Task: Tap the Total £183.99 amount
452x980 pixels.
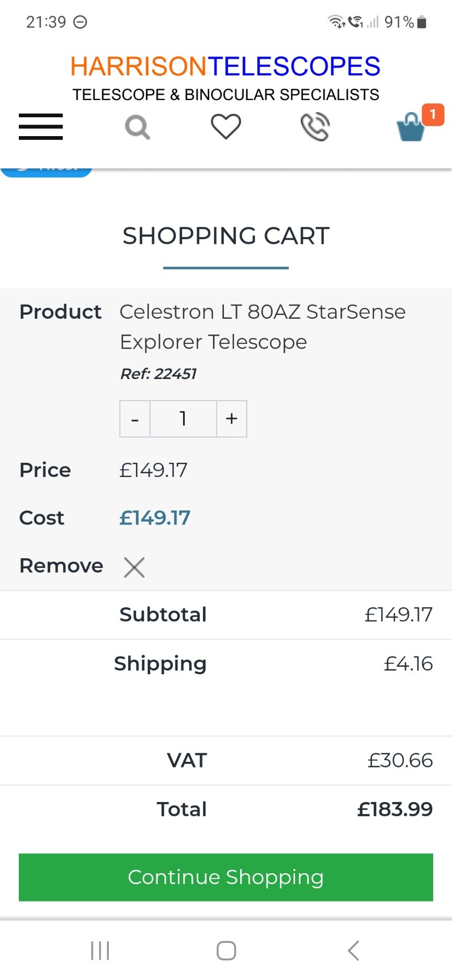Action: 394,809
